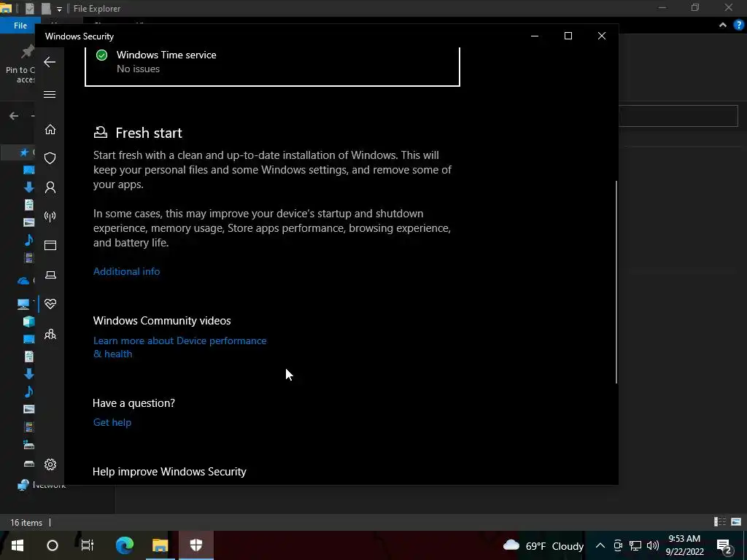Screen dimensions: 747x560
Task: Open Family options people icon
Action: click(x=50, y=334)
